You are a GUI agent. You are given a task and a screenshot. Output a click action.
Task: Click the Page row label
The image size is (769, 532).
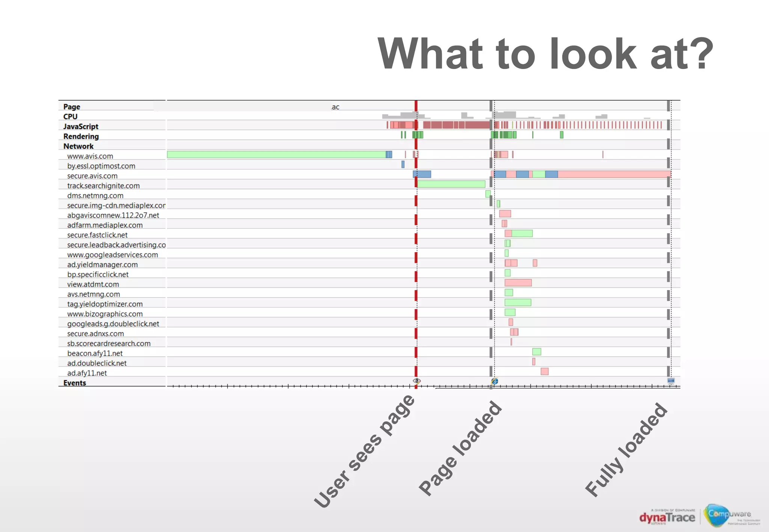71,107
